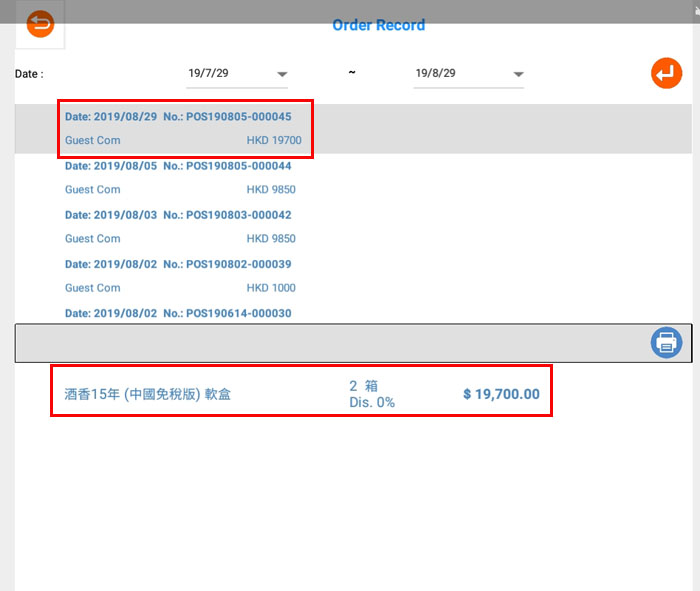Viewport: 700px width, 591px height.
Task: Click Guest Com under order 000045
Action: [93, 140]
